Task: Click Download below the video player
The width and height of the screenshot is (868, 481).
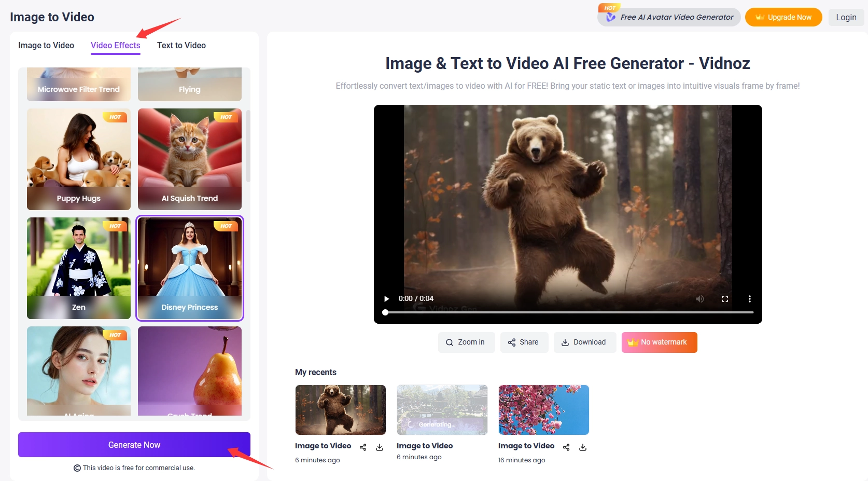Action: pos(584,342)
